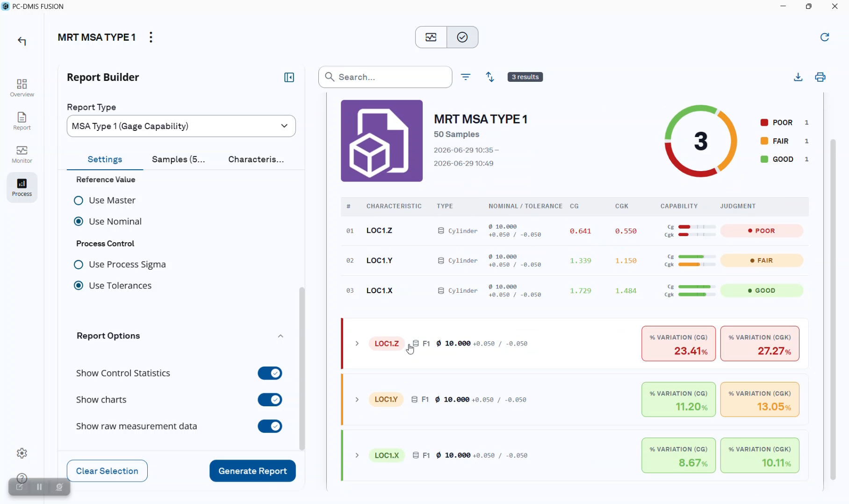Image resolution: width=849 pixels, height=504 pixels.
Task: Toggle the Show charts switch
Action: (x=270, y=400)
